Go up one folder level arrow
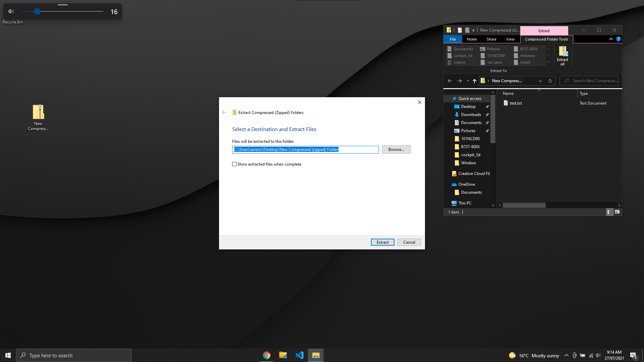 474,81
